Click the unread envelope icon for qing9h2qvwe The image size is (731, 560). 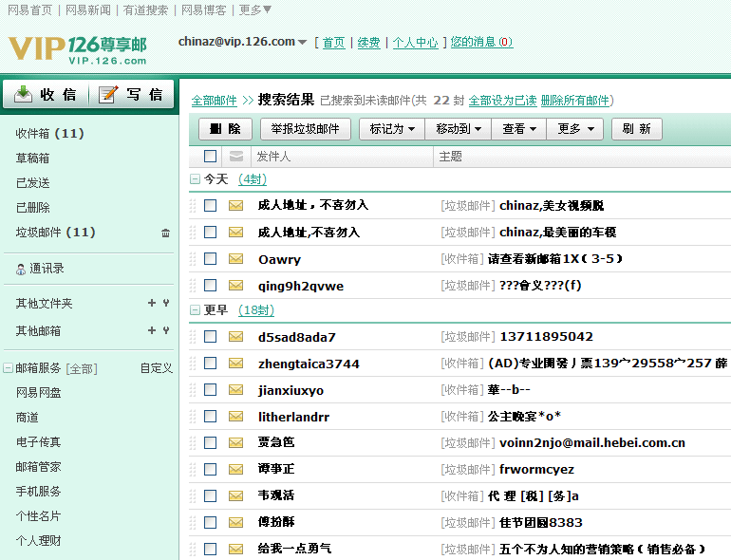click(235, 286)
